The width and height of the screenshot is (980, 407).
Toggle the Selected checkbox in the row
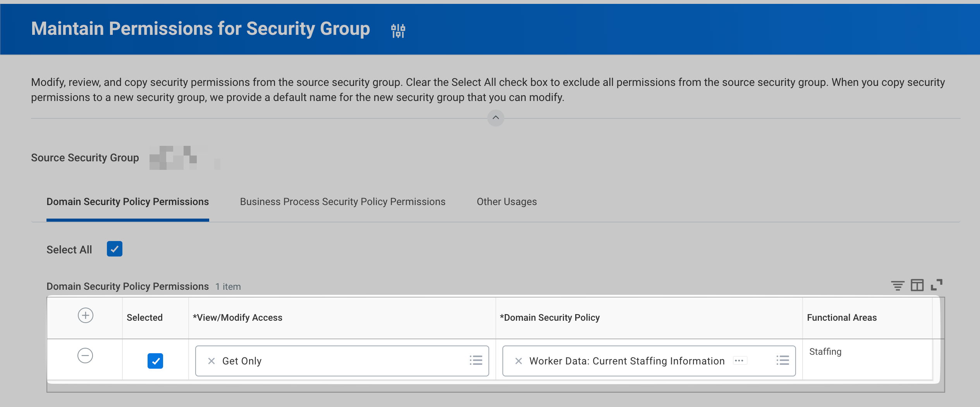pos(155,361)
